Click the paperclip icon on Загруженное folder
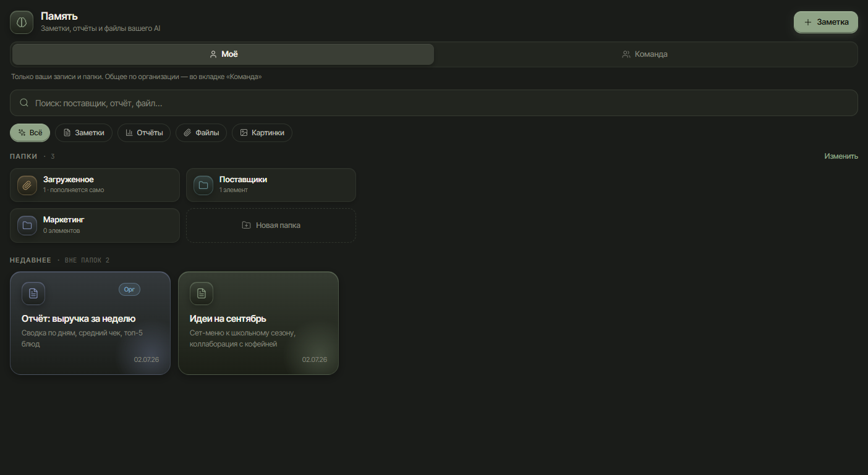The image size is (868, 475). [x=27, y=185]
